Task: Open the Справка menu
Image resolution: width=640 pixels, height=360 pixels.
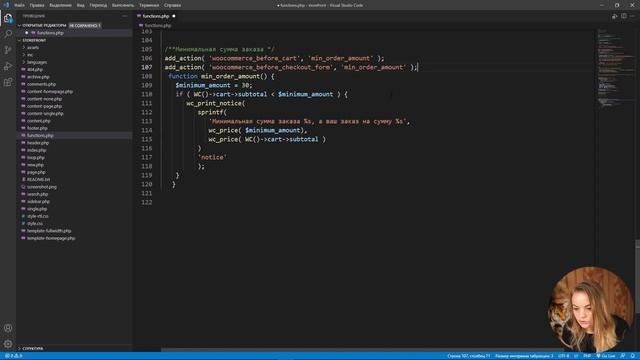Action: pyautogui.click(x=172, y=5)
